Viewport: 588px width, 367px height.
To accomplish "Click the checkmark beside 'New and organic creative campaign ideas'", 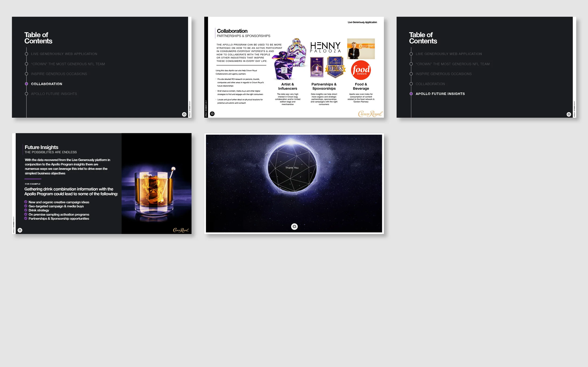I will (26, 202).
